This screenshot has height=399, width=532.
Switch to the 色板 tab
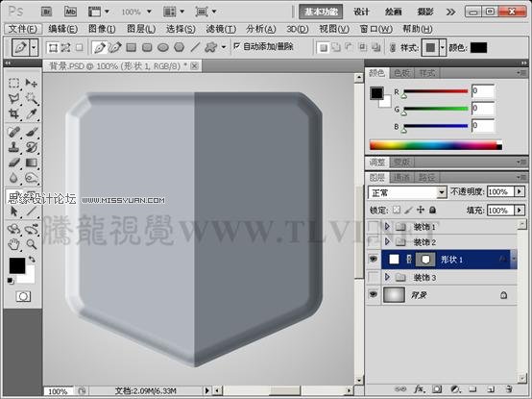click(x=401, y=73)
